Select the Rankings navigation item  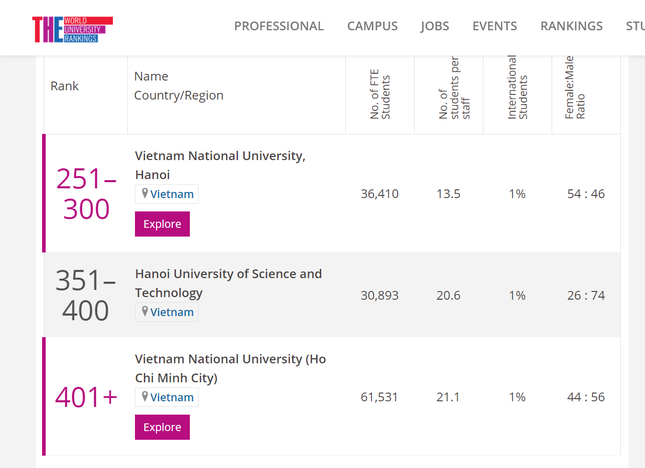click(x=571, y=26)
